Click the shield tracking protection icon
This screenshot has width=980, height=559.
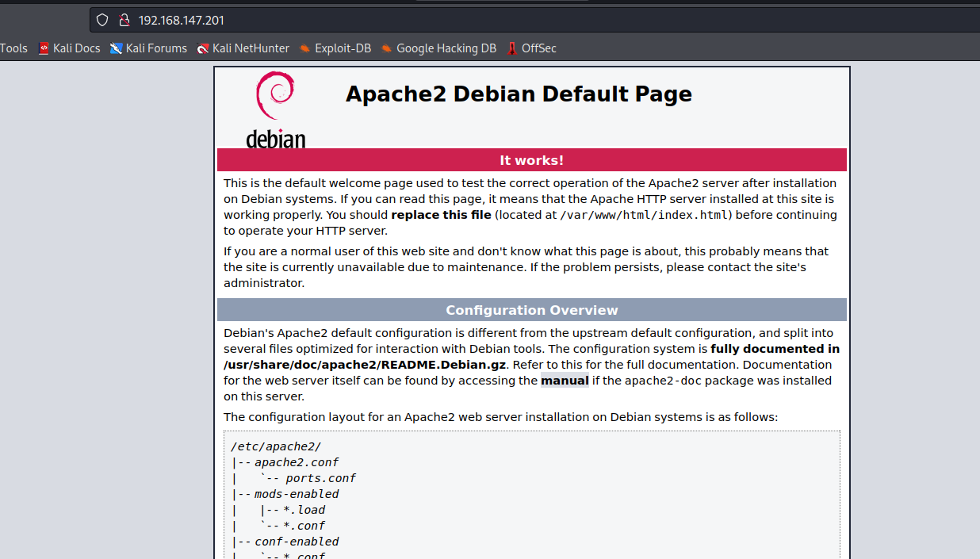102,20
